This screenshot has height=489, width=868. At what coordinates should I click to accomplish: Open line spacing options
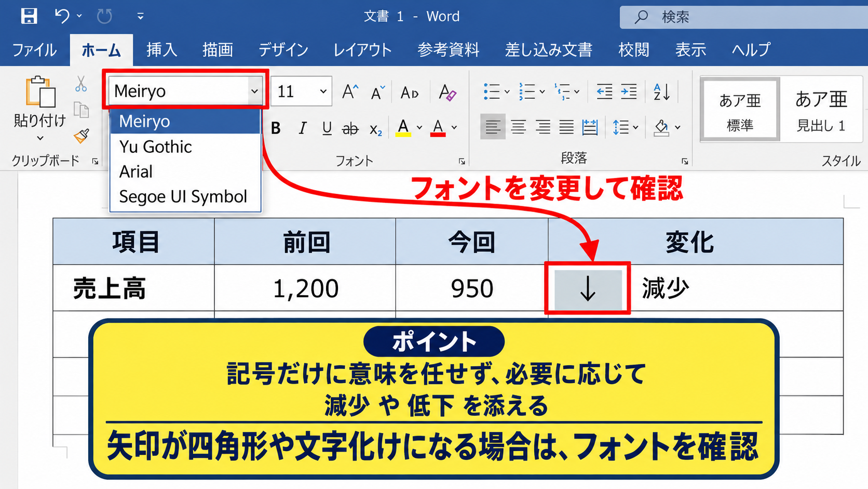pyautogui.click(x=625, y=127)
